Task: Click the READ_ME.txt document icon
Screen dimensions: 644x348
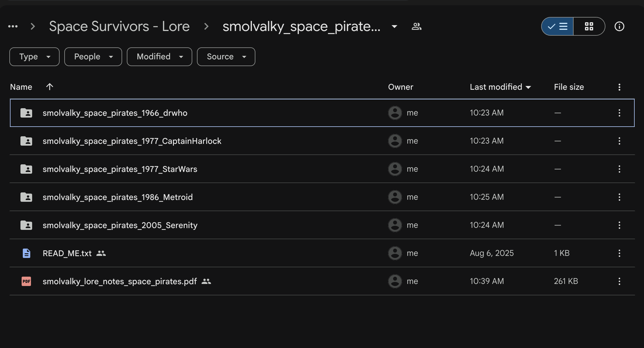Action: tap(26, 253)
